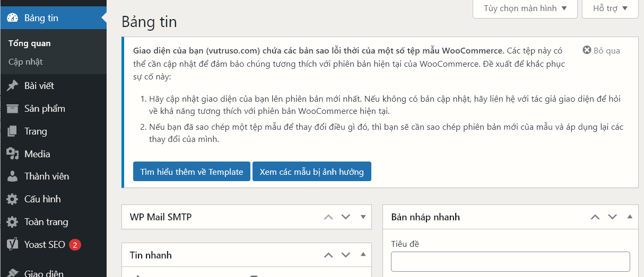The height and width of the screenshot is (277, 644).
Task: Click the Bảng tin page heading
Action: (x=149, y=22)
